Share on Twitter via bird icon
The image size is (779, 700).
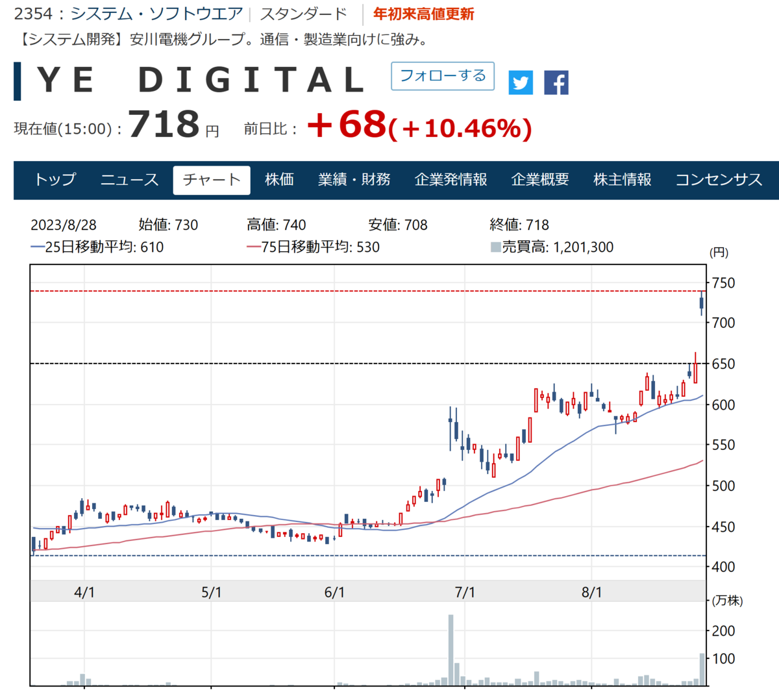click(x=521, y=82)
